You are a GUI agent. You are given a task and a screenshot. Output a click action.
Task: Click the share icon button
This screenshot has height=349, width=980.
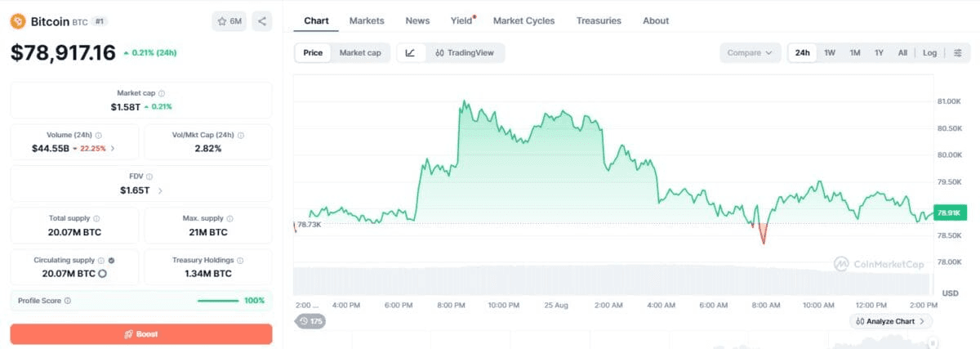[262, 21]
